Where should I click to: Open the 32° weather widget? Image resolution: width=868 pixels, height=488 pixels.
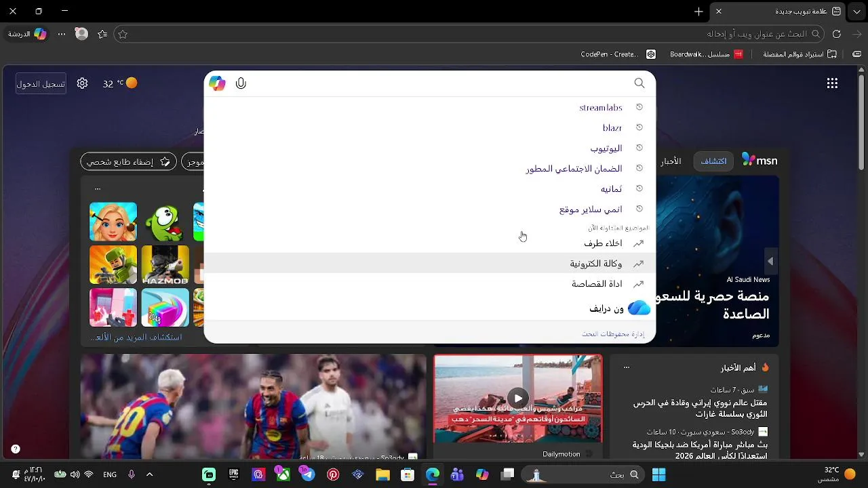120,83
